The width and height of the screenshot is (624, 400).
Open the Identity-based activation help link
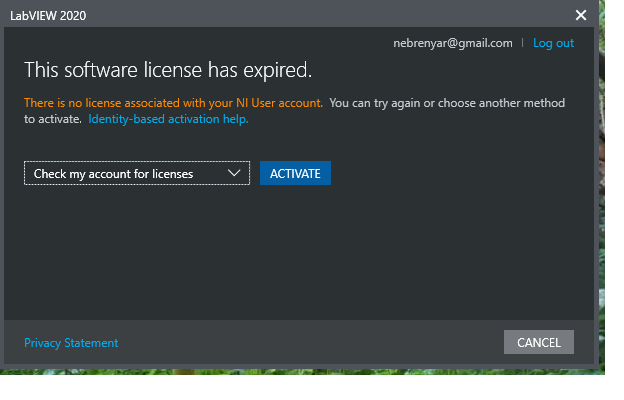[168, 119]
